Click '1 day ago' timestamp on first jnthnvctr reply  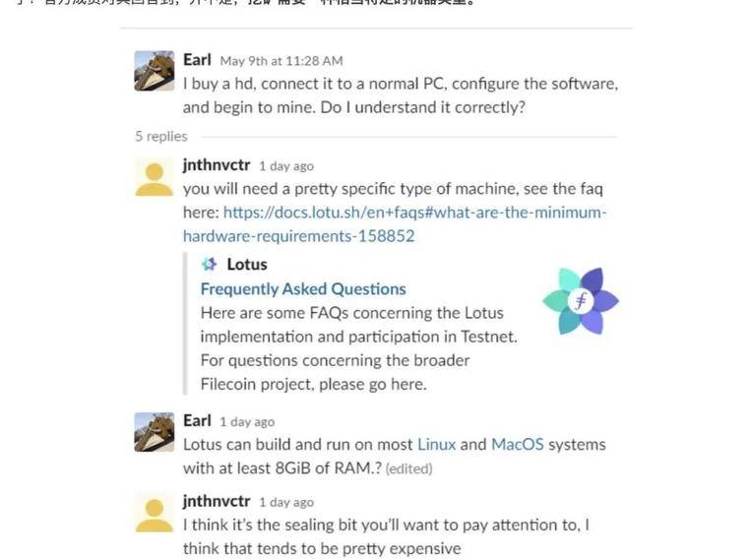click(286, 166)
